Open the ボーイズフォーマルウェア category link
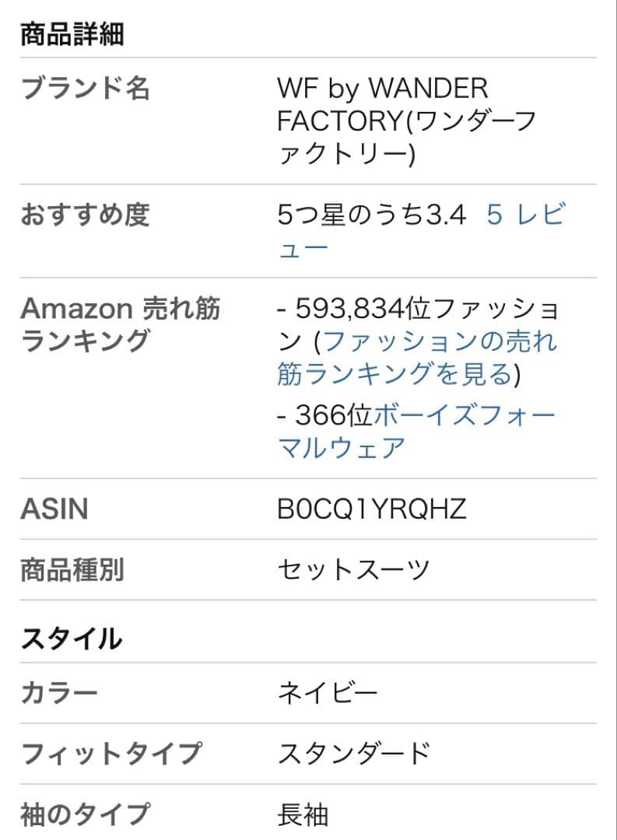This screenshot has height=840, width=617. 464,416
